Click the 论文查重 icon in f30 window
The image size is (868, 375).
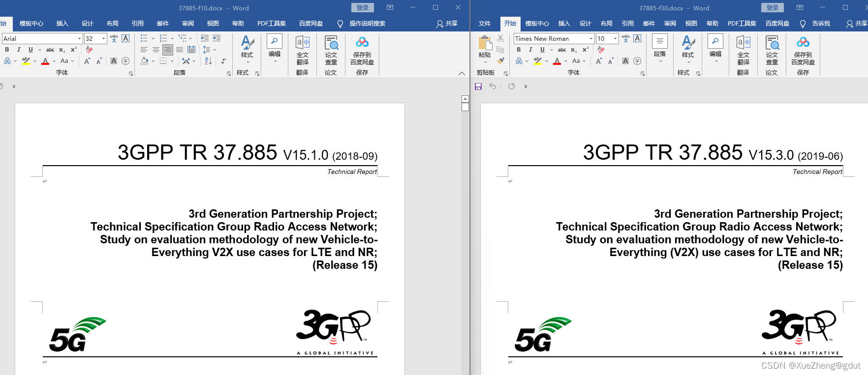click(772, 50)
